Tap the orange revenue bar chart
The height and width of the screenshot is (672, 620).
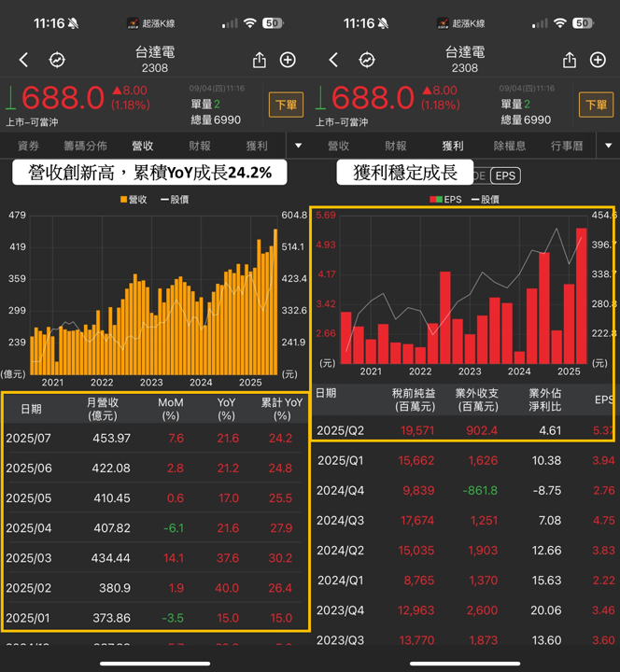153,296
